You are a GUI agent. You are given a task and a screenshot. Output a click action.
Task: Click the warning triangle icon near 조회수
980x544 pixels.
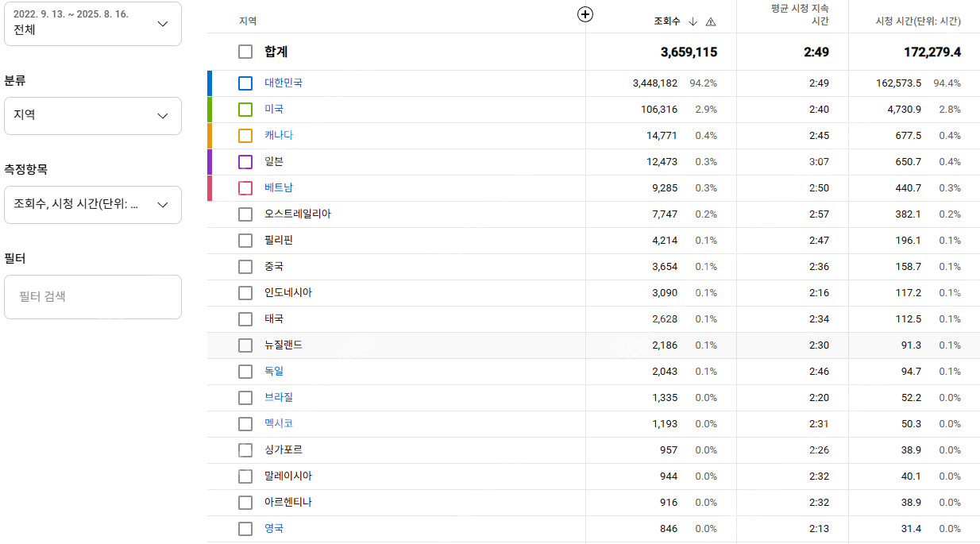[711, 21]
